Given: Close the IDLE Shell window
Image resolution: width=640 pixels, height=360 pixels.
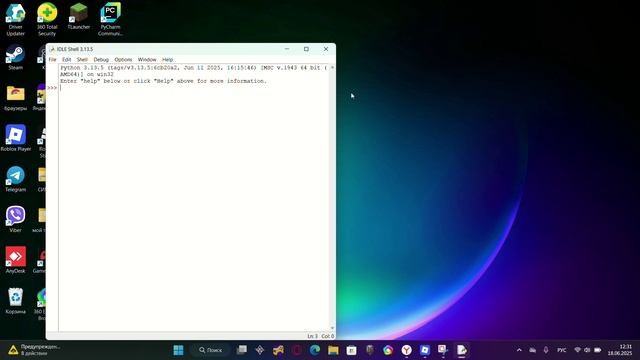Looking at the screenshot, I should pos(326,49).
